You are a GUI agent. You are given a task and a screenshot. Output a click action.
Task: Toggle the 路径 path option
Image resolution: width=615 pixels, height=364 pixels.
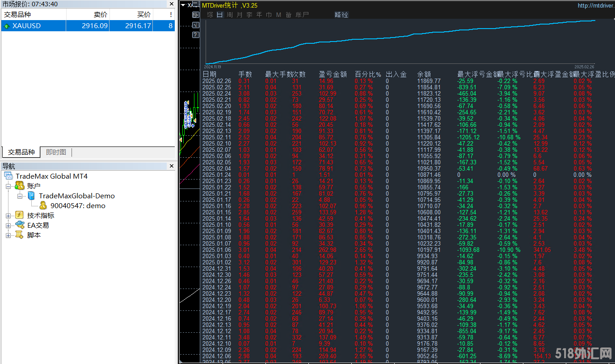(x=341, y=15)
